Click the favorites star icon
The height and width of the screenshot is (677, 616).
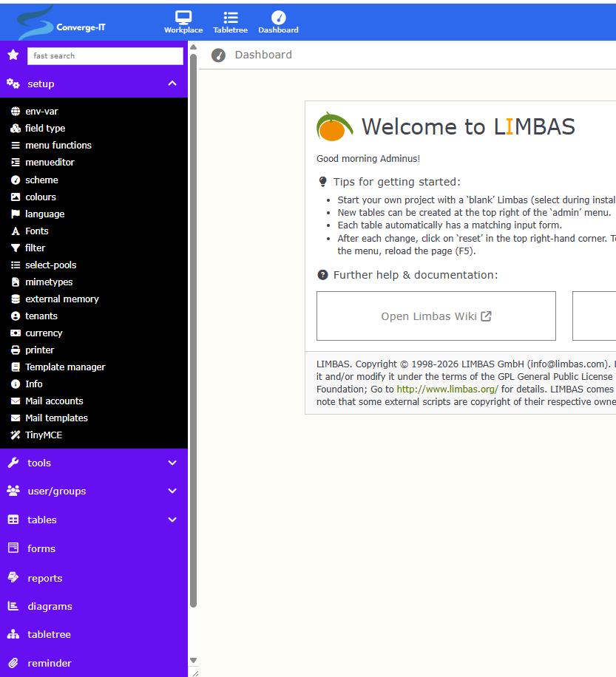click(x=13, y=55)
